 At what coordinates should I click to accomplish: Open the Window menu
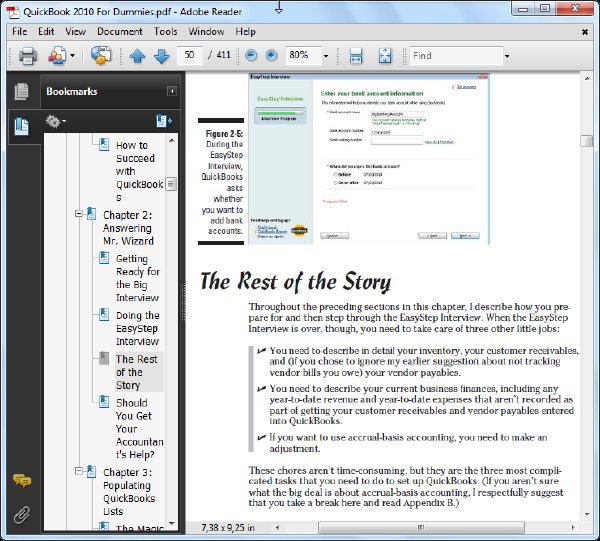[x=206, y=31]
